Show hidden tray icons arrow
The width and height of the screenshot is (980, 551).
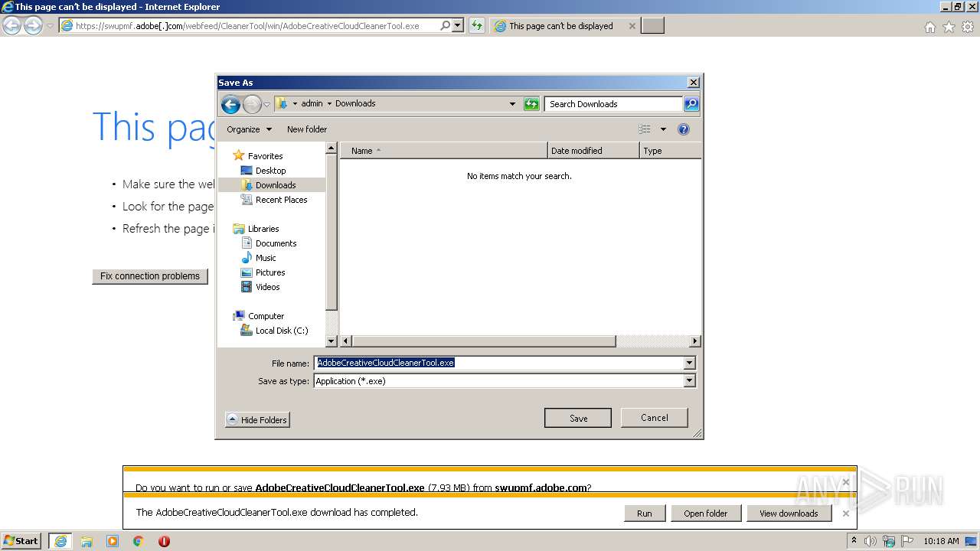tap(854, 541)
